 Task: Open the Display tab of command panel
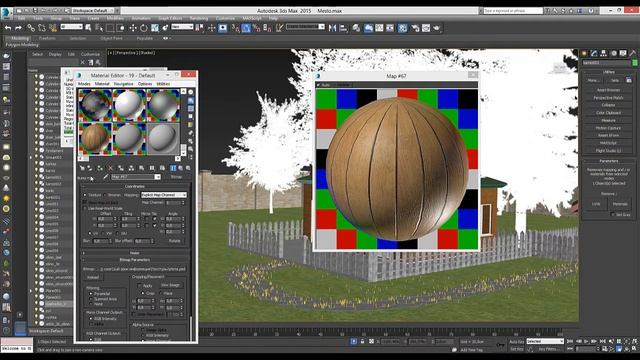click(x=623, y=53)
